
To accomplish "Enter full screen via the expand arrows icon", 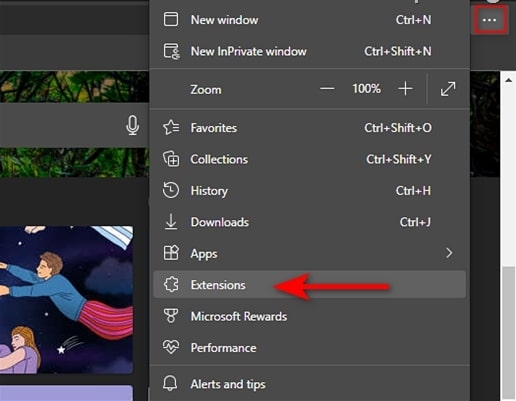I will pyautogui.click(x=448, y=89).
